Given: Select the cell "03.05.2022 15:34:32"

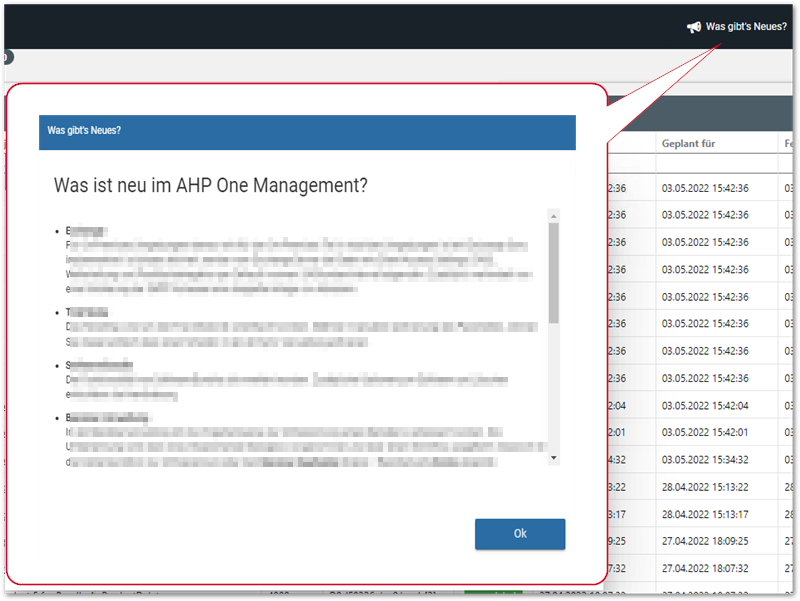Looking at the screenshot, I should pyautogui.click(x=705, y=460).
